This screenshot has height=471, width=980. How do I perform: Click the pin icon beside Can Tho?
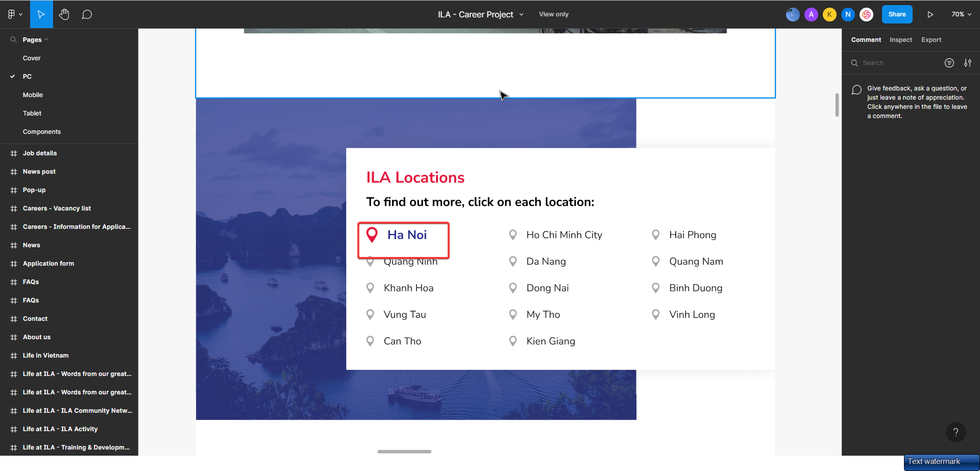[x=370, y=341]
